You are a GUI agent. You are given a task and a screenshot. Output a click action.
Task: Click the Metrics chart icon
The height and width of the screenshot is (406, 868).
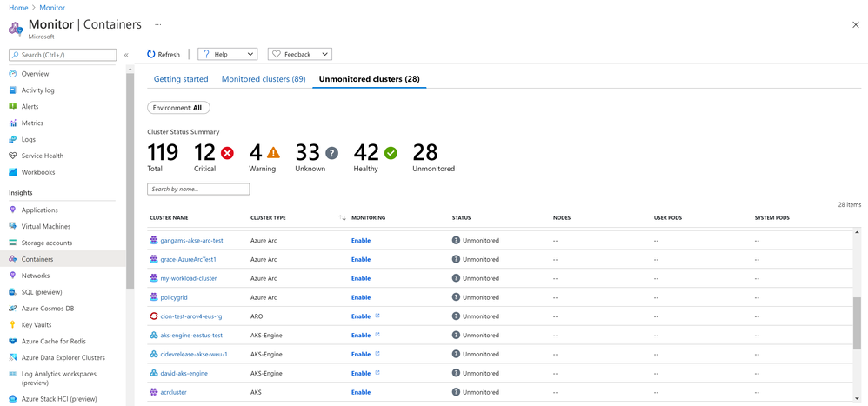(x=13, y=123)
